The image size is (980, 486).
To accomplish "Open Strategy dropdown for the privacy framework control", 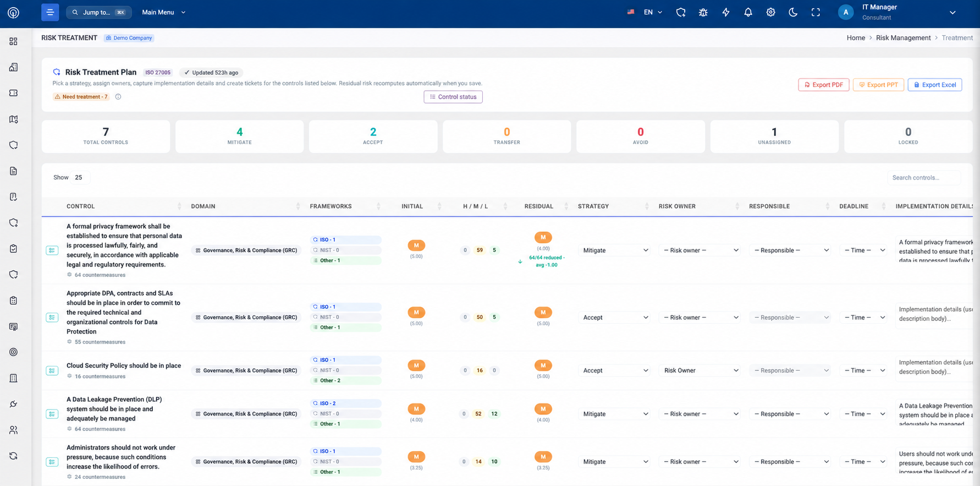I will coord(614,250).
